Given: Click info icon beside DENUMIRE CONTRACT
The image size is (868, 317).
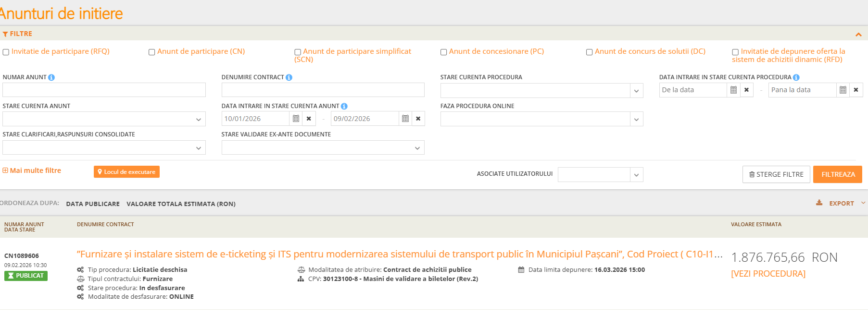Looking at the screenshot, I should click(289, 77).
